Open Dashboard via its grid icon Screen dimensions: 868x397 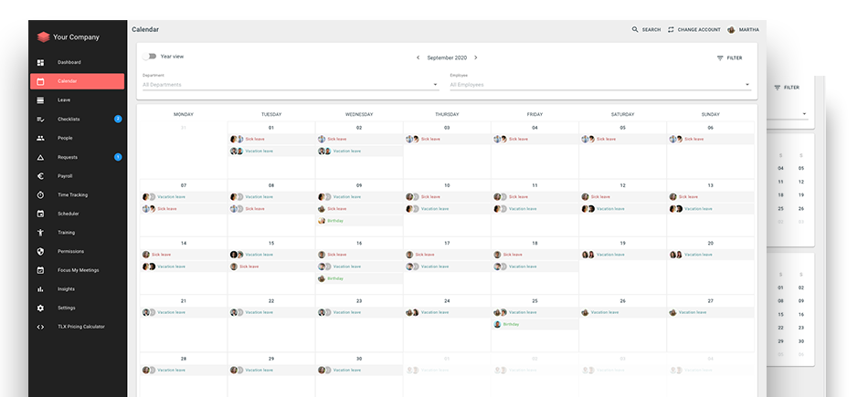[x=40, y=62]
